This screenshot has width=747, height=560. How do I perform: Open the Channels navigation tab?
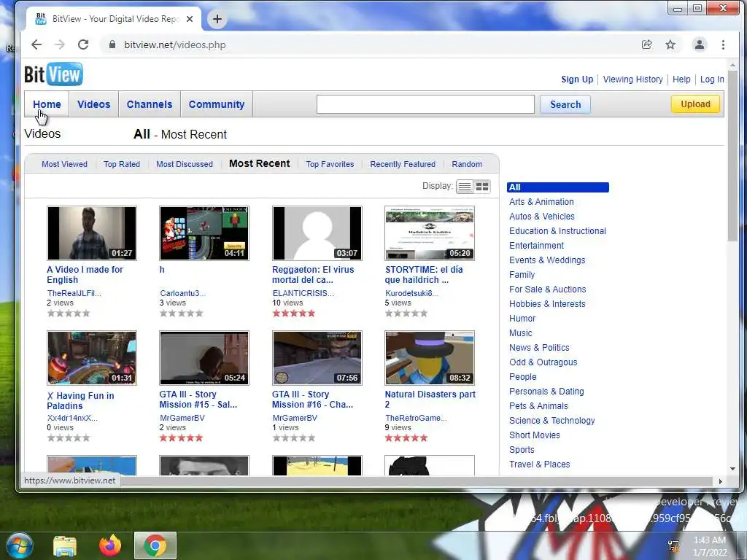pos(150,104)
